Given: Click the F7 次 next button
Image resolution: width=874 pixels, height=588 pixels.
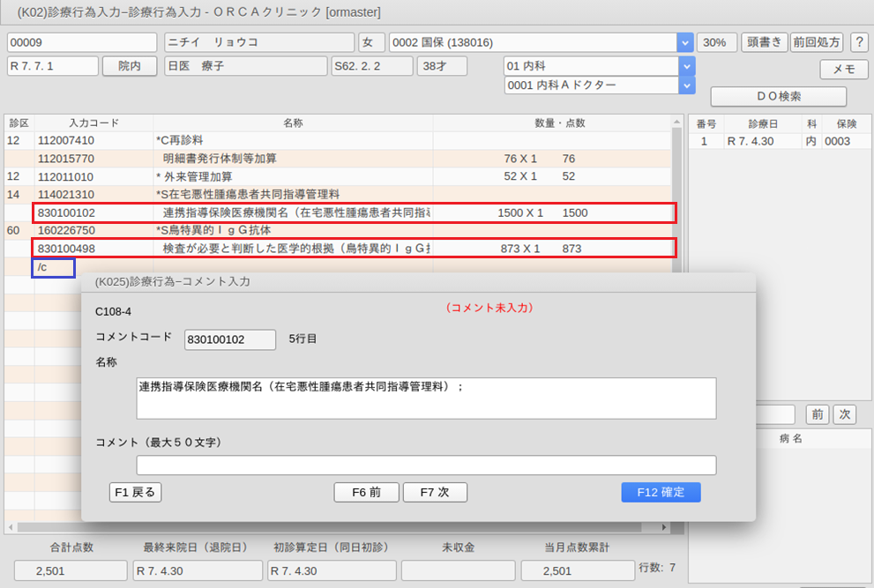Looking at the screenshot, I should tap(435, 493).
